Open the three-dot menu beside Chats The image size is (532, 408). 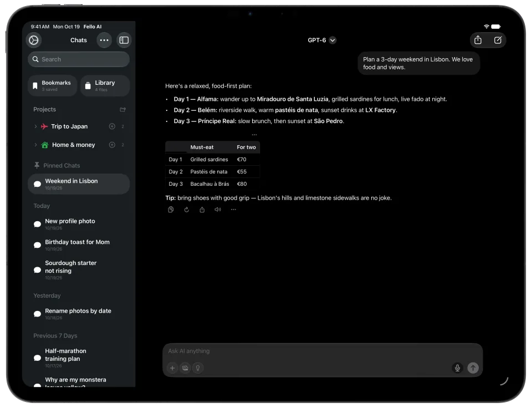pyautogui.click(x=104, y=40)
